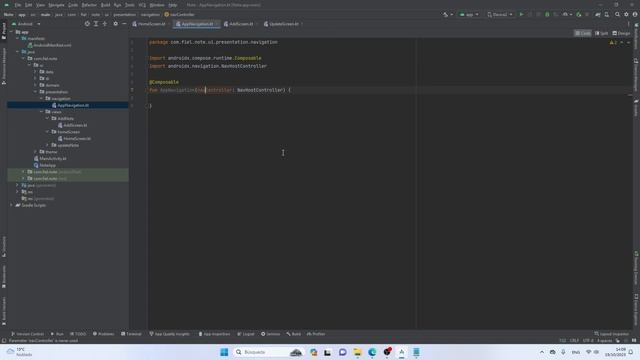Open IDE settings gear icon in toolbar
Screen dimensions: 640x360
[627, 15]
